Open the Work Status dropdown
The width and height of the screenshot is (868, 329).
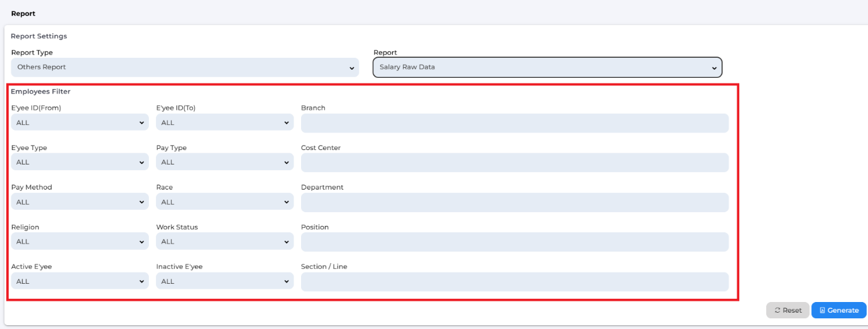tap(224, 241)
